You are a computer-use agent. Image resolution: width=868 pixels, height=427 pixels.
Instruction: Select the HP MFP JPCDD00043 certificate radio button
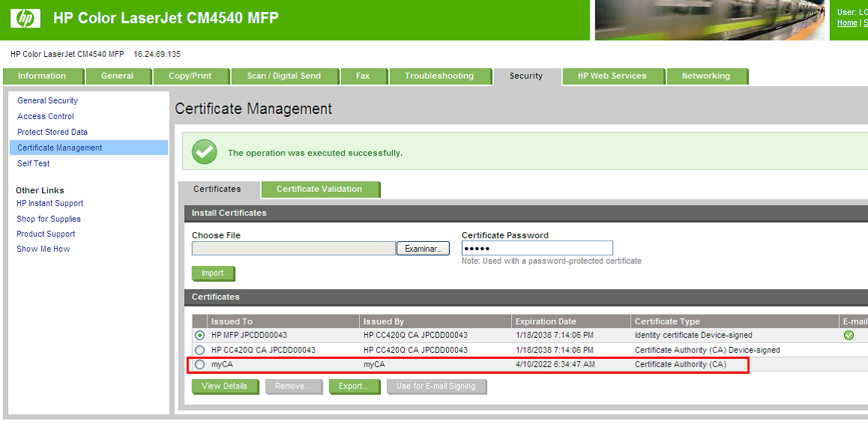pos(200,336)
